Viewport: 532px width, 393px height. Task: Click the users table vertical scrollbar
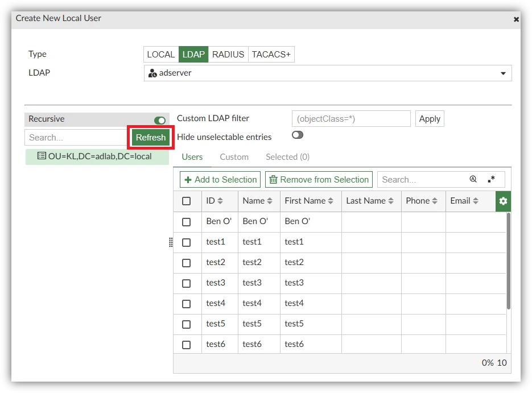(508, 261)
